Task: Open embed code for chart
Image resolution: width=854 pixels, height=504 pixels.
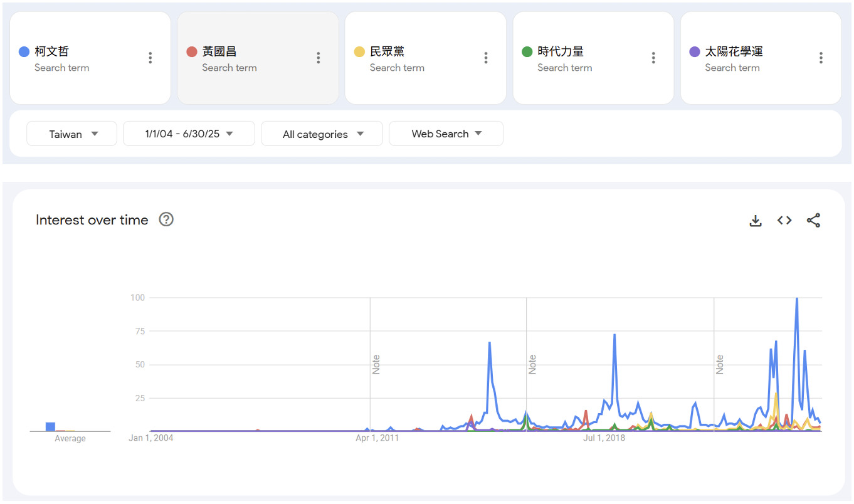Action: coord(784,221)
